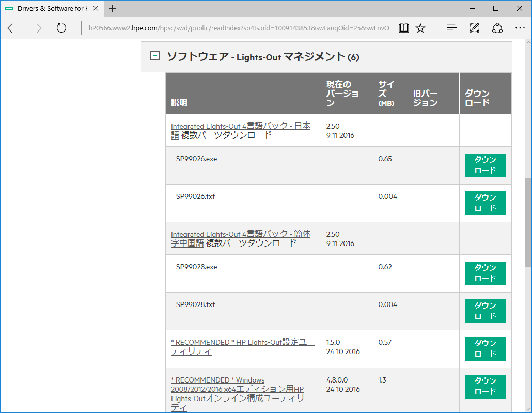Screen dimensions: 532x413
Task: Download the 4.8.0.0 オンライン構成ユーティリティ
Action: click(485, 386)
